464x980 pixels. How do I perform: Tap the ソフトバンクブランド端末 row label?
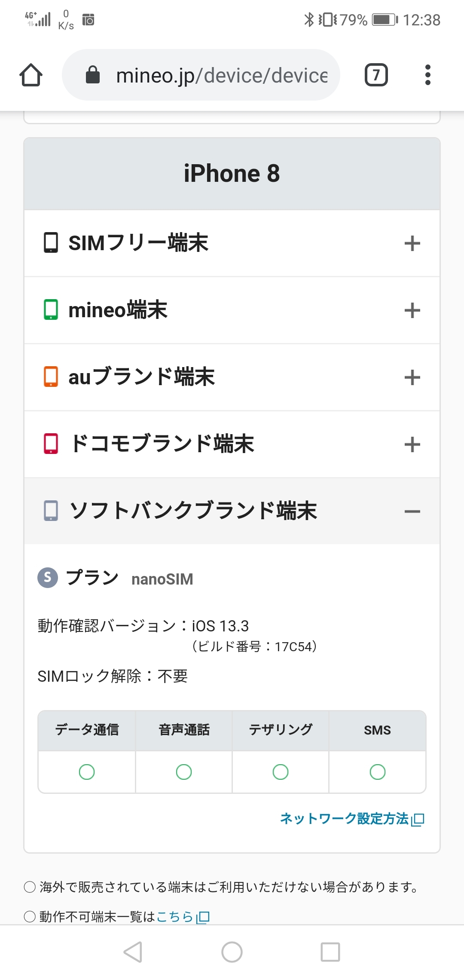[193, 511]
